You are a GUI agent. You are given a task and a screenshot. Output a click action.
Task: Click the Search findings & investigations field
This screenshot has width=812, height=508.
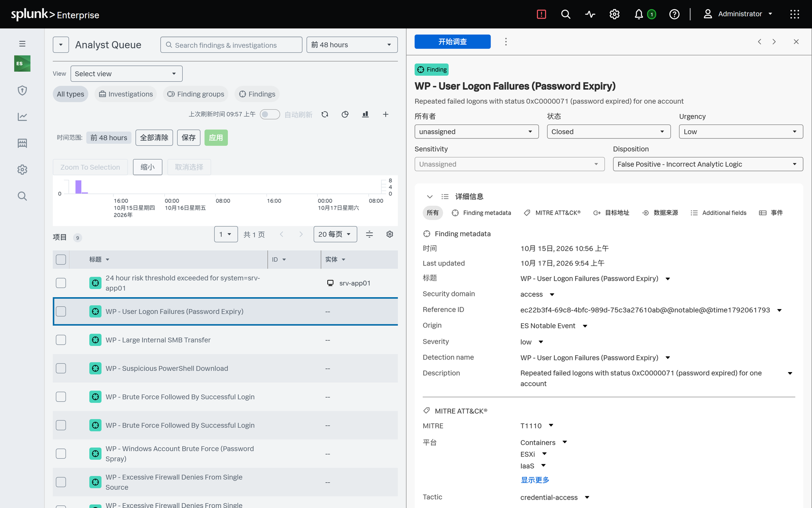(x=231, y=45)
